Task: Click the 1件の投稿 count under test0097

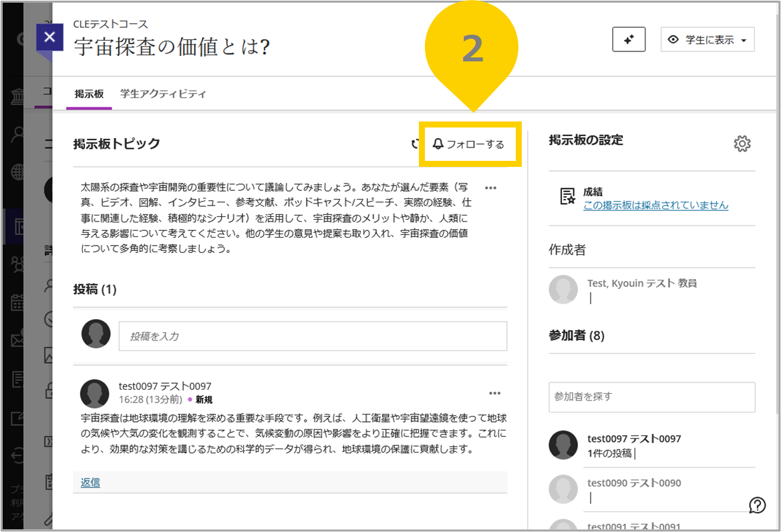Action: [x=610, y=453]
